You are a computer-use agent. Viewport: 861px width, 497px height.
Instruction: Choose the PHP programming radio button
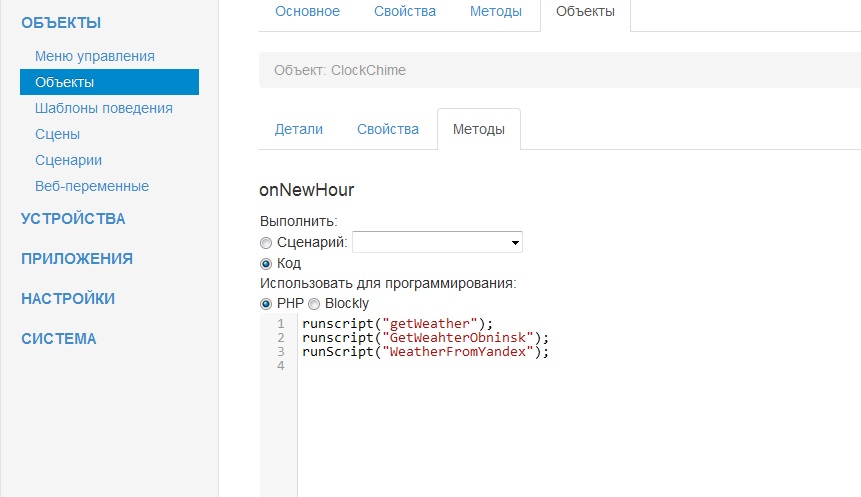(x=266, y=304)
